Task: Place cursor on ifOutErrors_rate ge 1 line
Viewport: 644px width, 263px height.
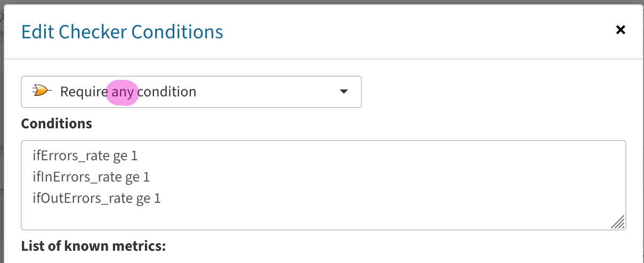Action: 96,199
